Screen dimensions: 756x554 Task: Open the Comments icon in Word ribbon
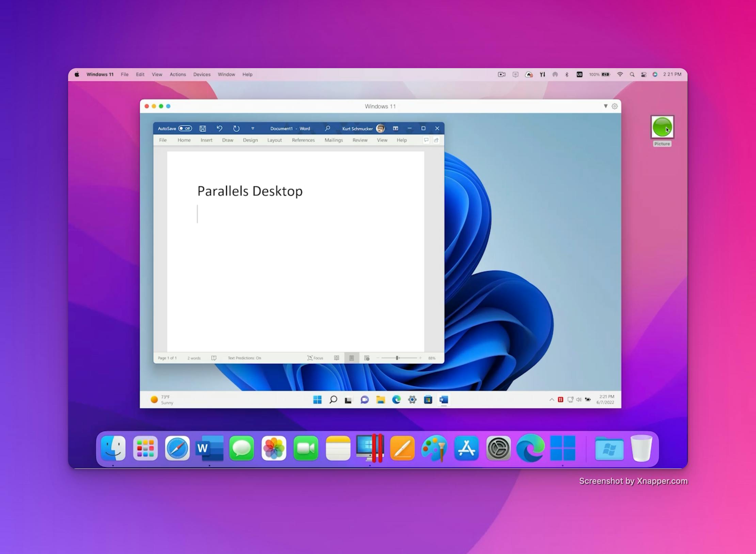point(426,140)
